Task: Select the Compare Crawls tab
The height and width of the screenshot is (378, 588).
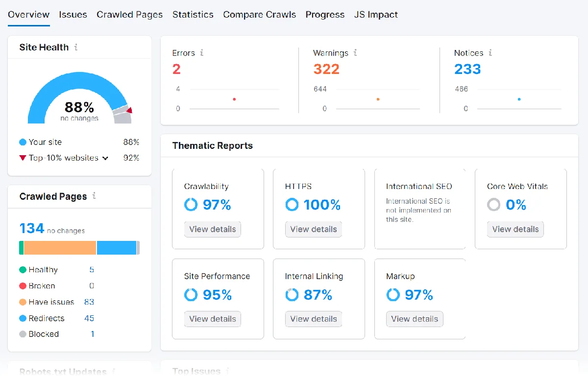Action: point(259,15)
